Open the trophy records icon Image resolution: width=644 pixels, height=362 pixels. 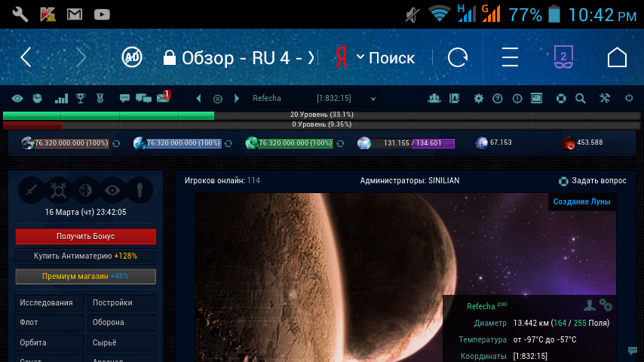pos(81,99)
